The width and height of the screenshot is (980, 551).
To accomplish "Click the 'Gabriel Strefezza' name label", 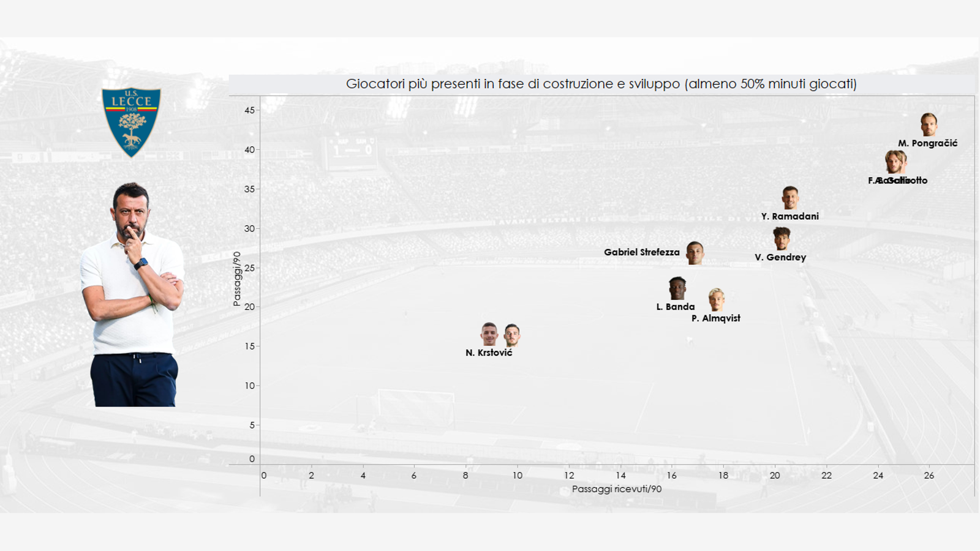I will click(x=641, y=252).
